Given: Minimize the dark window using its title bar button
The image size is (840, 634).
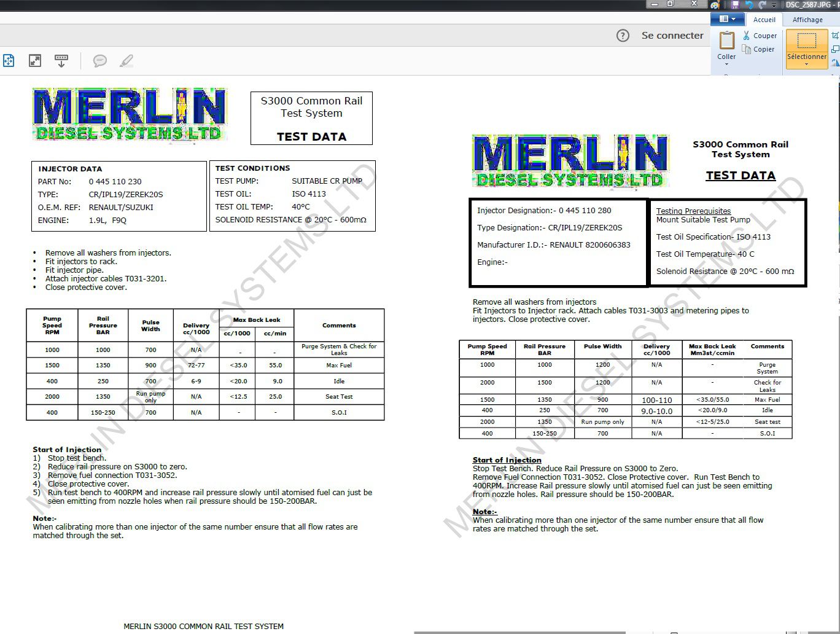Looking at the screenshot, I should click(655, 4).
